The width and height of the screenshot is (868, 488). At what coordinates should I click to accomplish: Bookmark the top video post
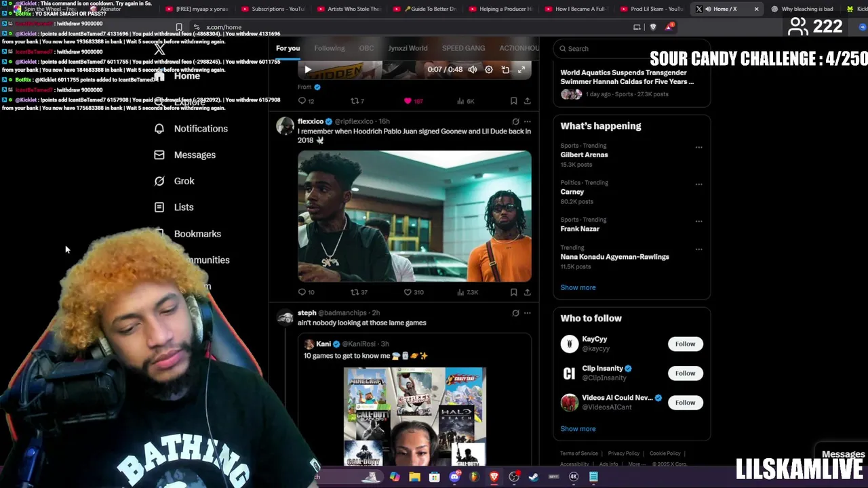[x=513, y=101]
